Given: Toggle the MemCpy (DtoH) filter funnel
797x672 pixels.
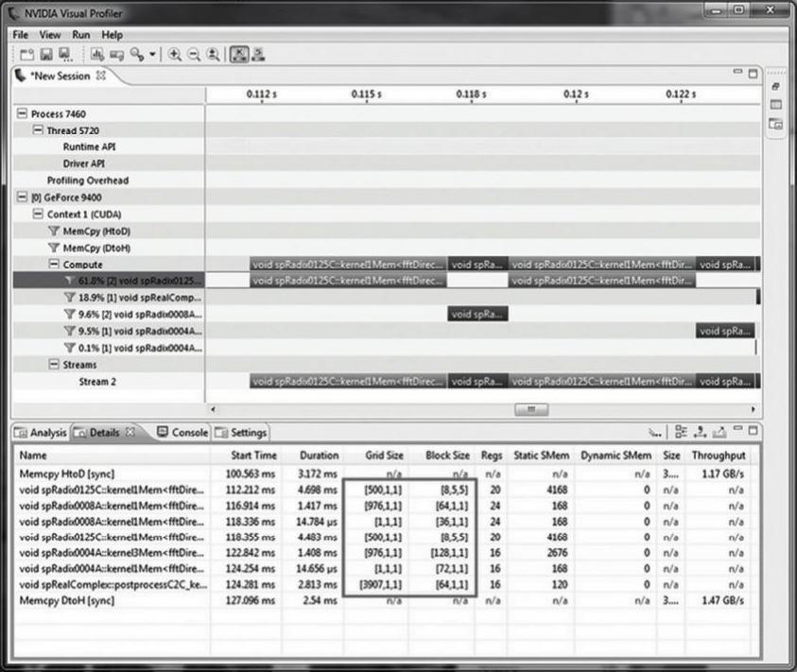Looking at the screenshot, I should (x=54, y=249).
